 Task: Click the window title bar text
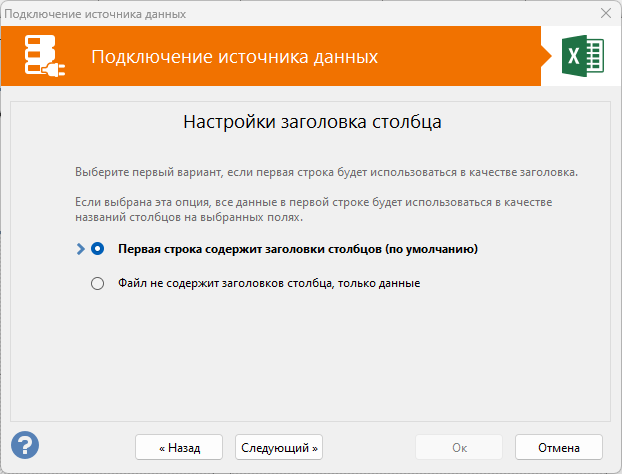(96, 14)
